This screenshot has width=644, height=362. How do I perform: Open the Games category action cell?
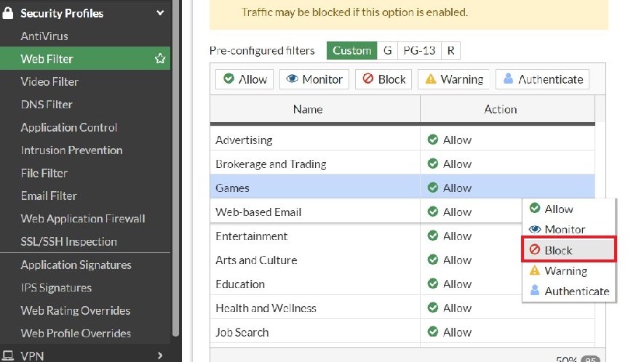pos(506,188)
